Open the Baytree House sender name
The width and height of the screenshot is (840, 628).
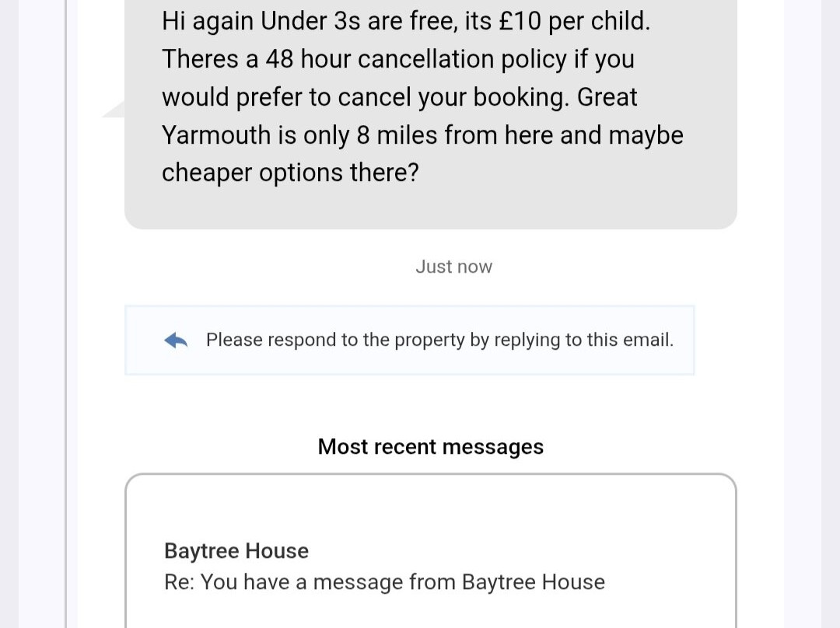(x=236, y=551)
